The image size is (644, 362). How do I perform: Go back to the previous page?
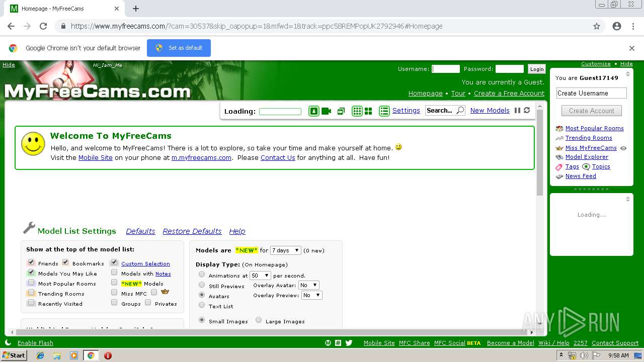(x=11, y=26)
